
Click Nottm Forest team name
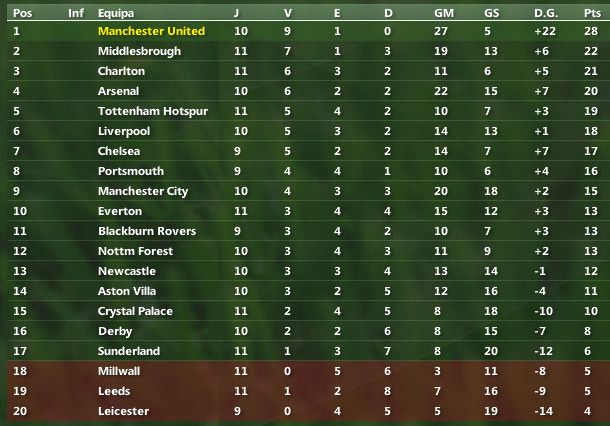tap(131, 251)
